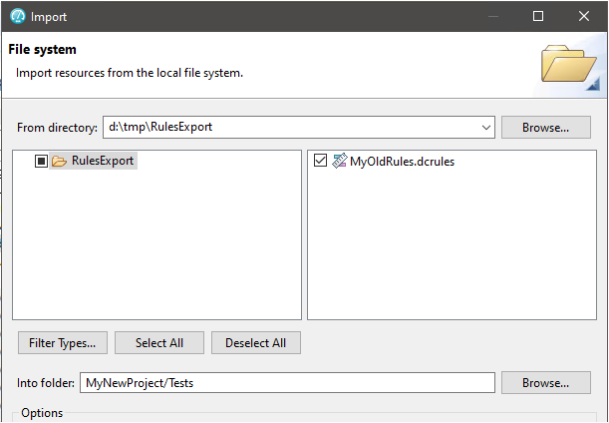The height and width of the screenshot is (423, 609).
Task: Click the Into folder text field
Action: tap(287, 383)
